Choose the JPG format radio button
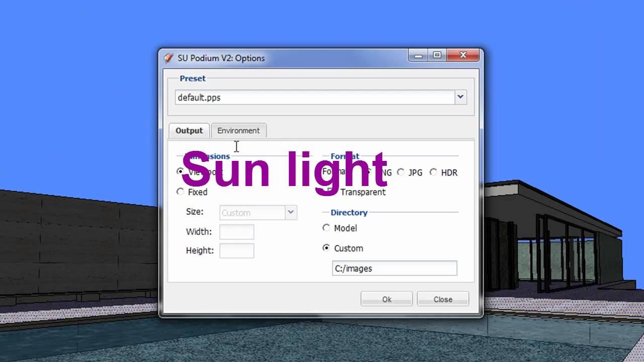This screenshot has height=362, width=644. click(400, 172)
